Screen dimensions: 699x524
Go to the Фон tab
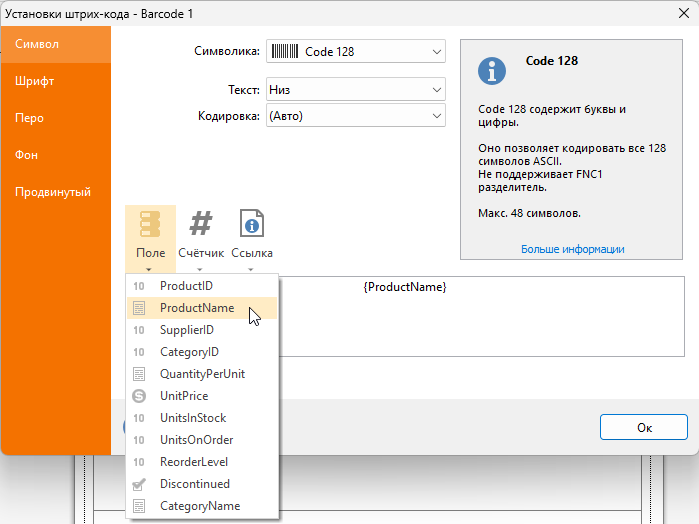[27, 155]
